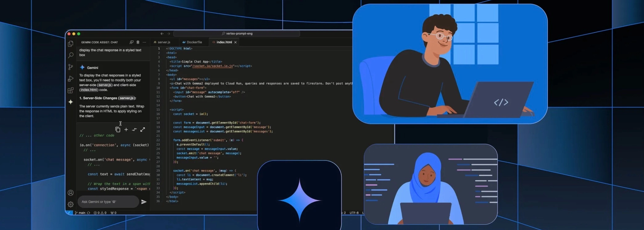Image resolution: width=644 pixels, height=230 pixels.
Task: Go forward with the right navigation arrow
Action: [x=169, y=34]
